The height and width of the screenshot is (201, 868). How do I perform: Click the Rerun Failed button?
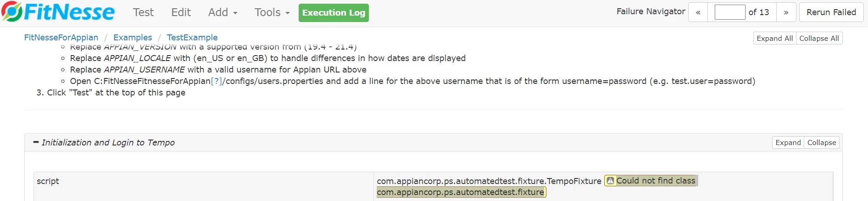[831, 12]
